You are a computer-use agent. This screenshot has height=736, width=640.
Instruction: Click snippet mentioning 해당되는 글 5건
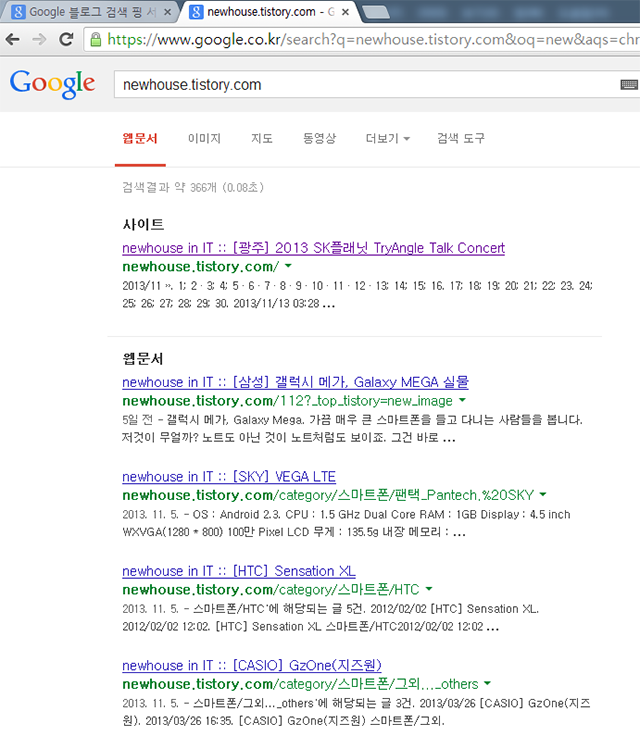(331, 617)
